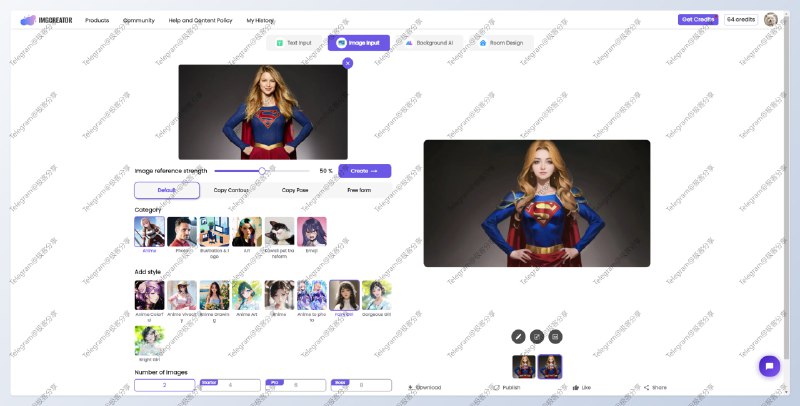Open the Room Design tab

(x=501, y=43)
